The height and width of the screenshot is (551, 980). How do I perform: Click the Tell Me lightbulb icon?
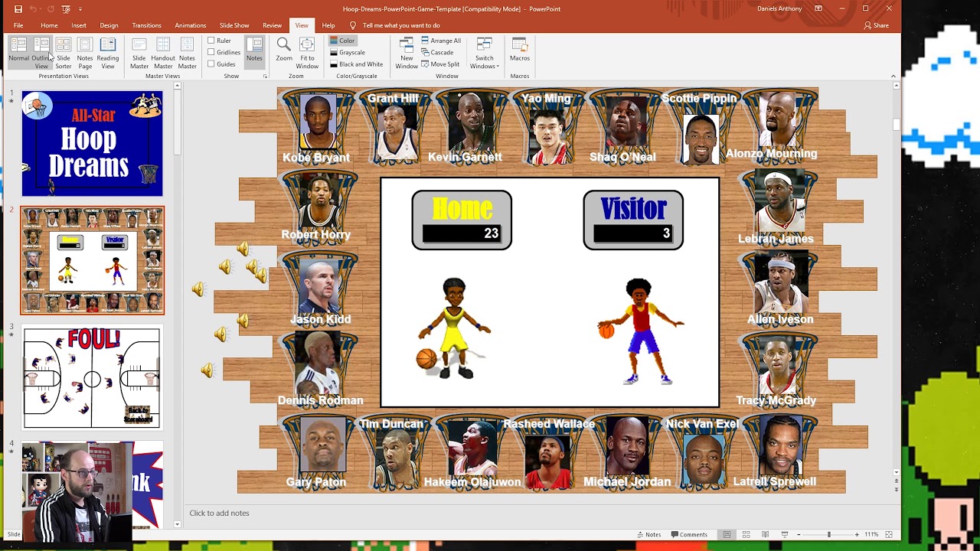click(353, 25)
